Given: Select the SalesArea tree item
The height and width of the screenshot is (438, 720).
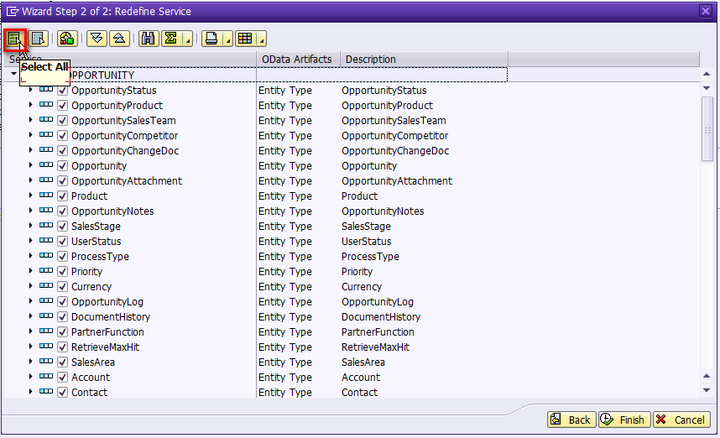Looking at the screenshot, I should [x=93, y=362].
